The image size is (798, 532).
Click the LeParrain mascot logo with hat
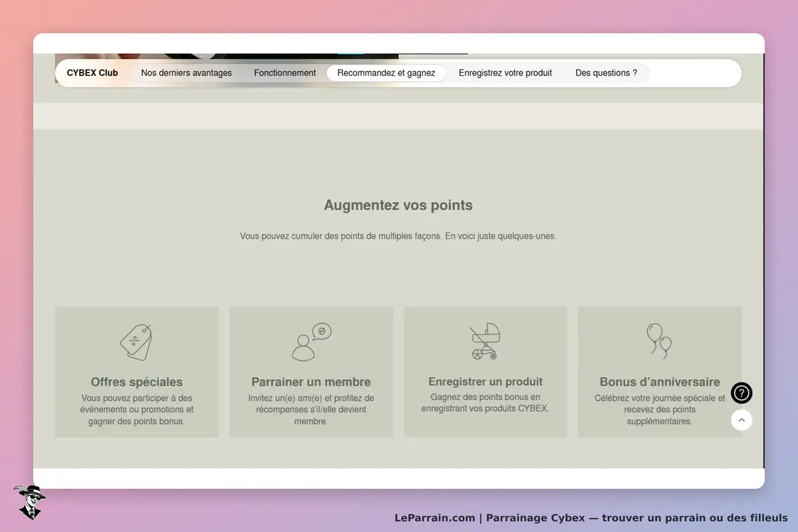tap(29, 502)
